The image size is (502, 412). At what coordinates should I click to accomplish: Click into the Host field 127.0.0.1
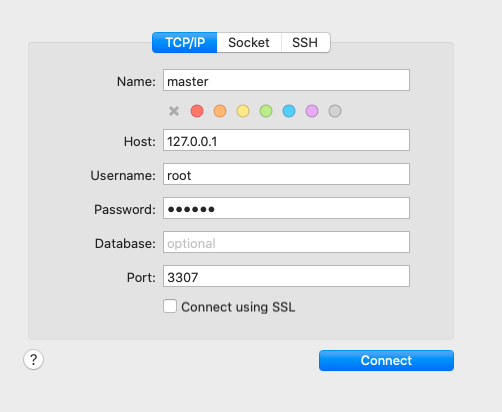pos(286,140)
